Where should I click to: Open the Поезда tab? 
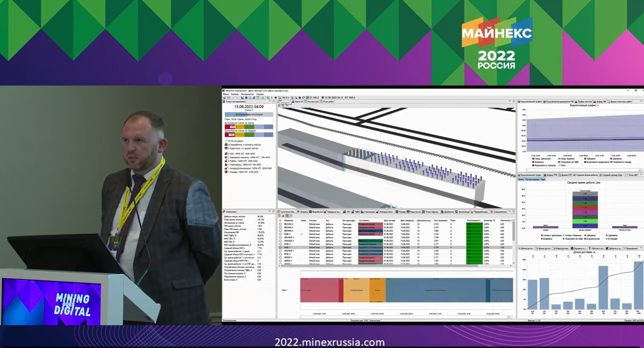click(x=401, y=212)
